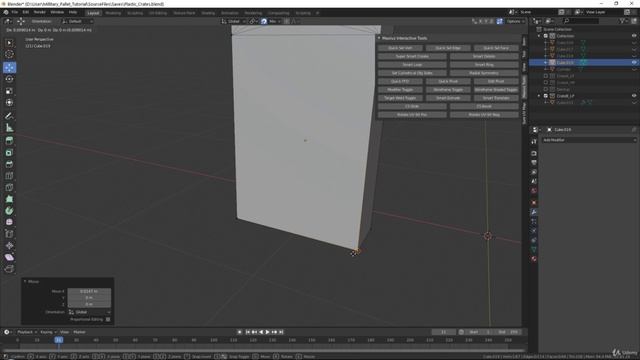640x360 pixels.
Task: Click the Super Smart Create button
Action: click(412, 56)
